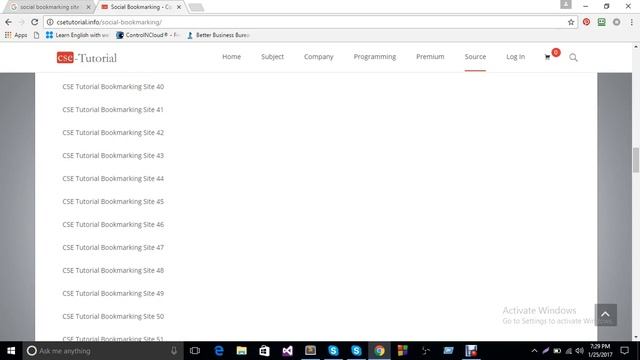The image size is (640, 360).
Task: Open Learn English bookmark
Action: pyautogui.click(x=77, y=35)
